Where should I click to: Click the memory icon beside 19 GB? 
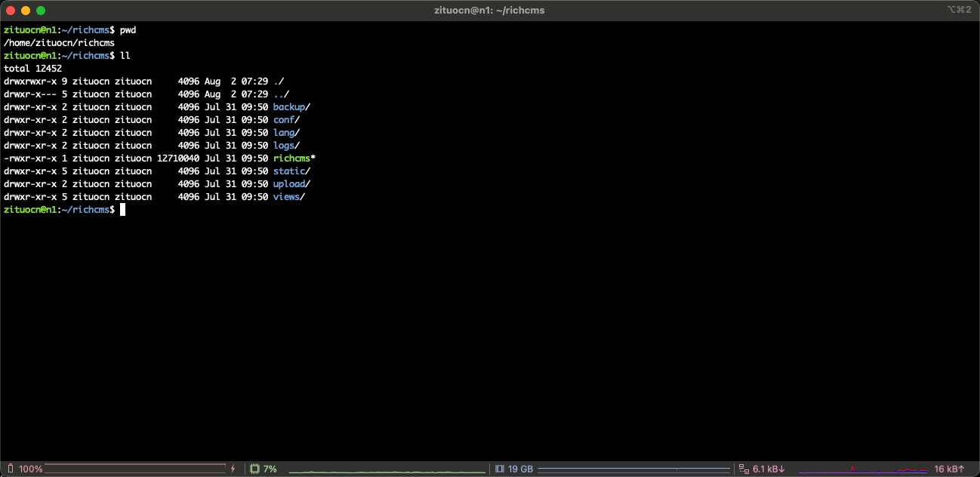click(x=499, y=469)
